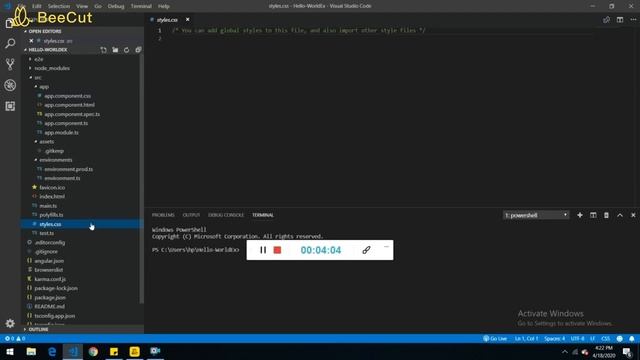Screen dimensions: 640x360
Task: Click the Go Live status bar button
Action: 495,338
